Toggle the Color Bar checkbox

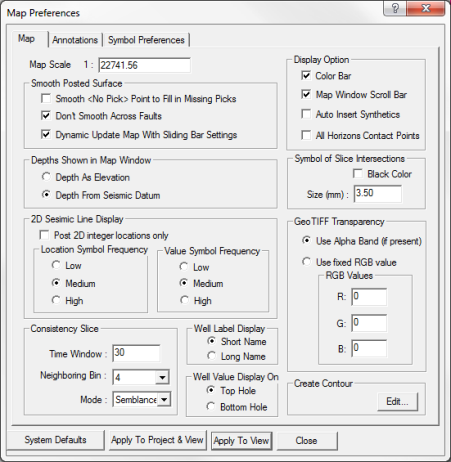306,76
